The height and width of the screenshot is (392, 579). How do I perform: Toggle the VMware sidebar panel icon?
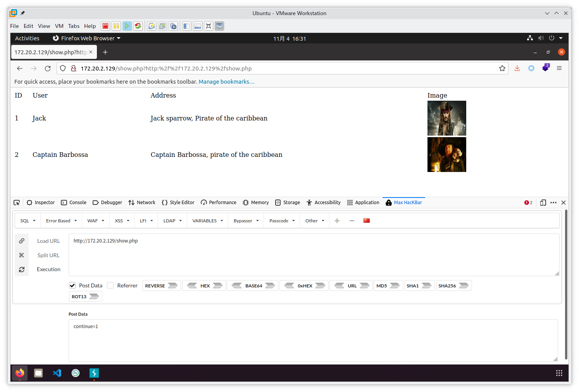(x=187, y=26)
